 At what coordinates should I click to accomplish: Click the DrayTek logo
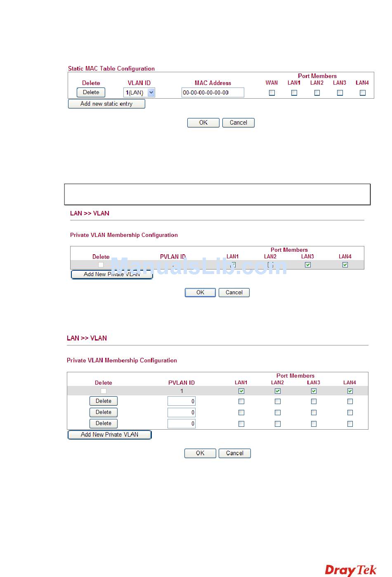[351, 570]
